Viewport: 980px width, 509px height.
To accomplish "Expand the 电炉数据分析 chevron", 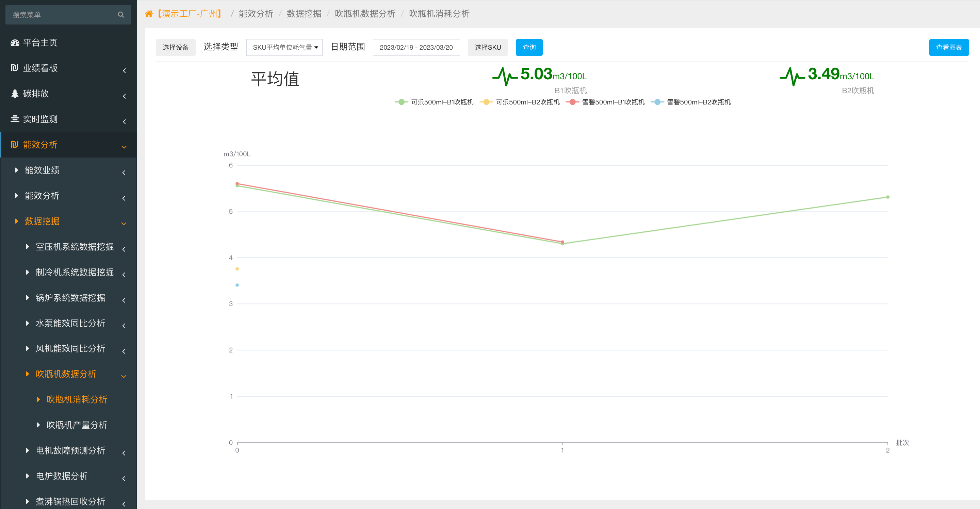I will [x=124, y=478].
